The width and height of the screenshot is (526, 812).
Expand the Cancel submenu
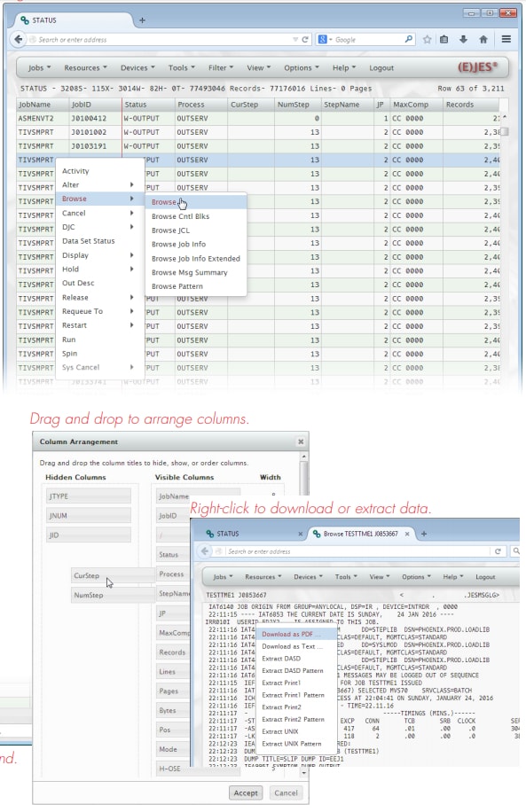tap(99, 213)
